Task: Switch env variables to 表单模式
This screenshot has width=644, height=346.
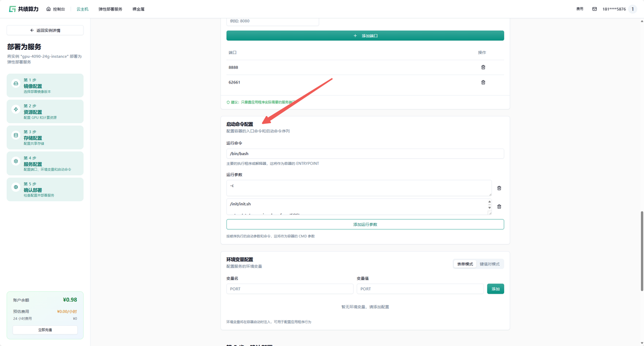Action: 465,264
